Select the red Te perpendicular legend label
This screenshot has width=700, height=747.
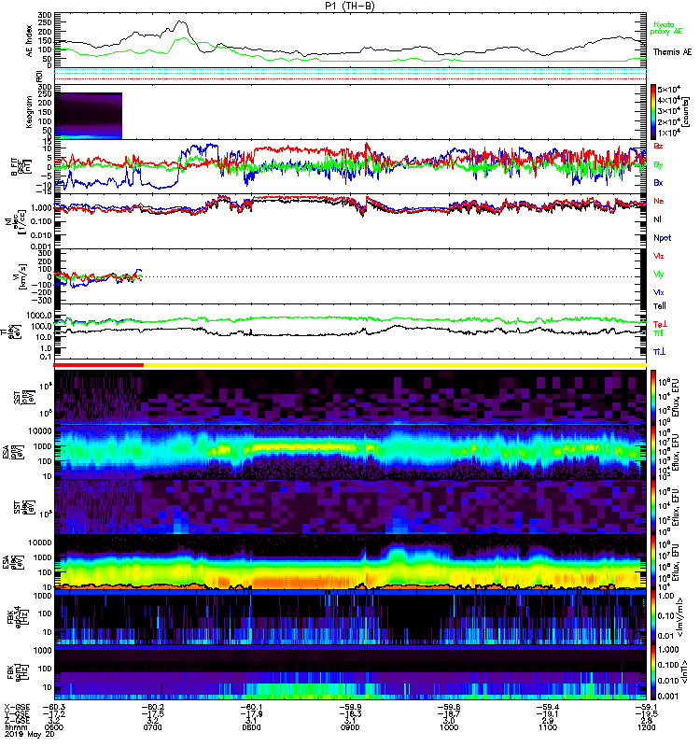point(660,324)
